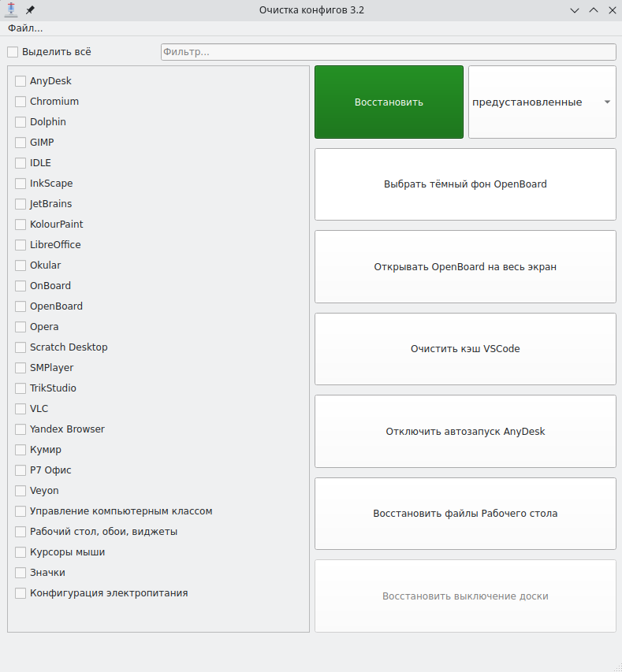Maximize the Очистка конфигов window

[594, 10]
